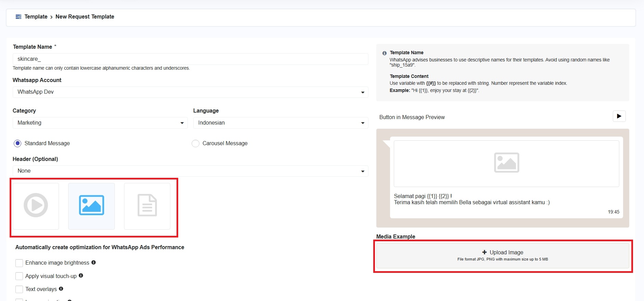This screenshot has height=301, width=644.
Task: Select the video header type icon
Action: point(36,206)
